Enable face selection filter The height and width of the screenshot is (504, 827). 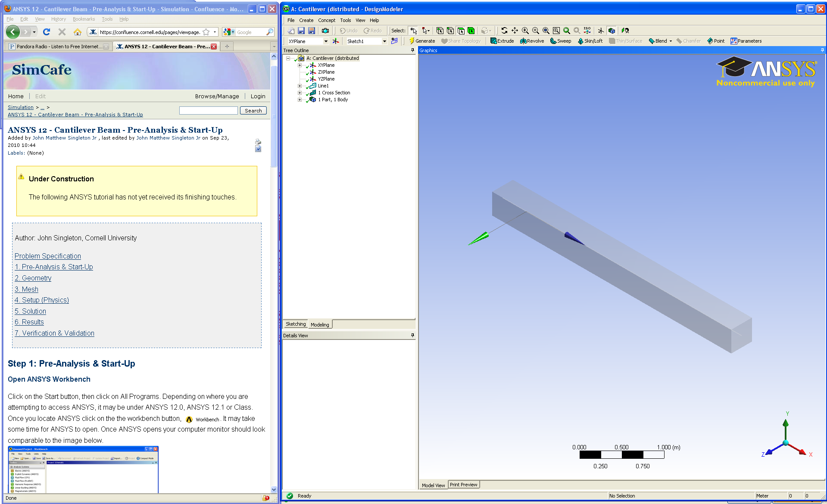point(461,31)
